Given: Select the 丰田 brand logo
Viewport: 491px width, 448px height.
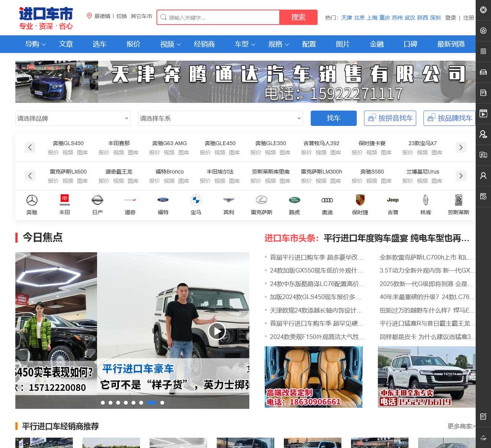Looking at the screenshot, I should tap(65, 200).
